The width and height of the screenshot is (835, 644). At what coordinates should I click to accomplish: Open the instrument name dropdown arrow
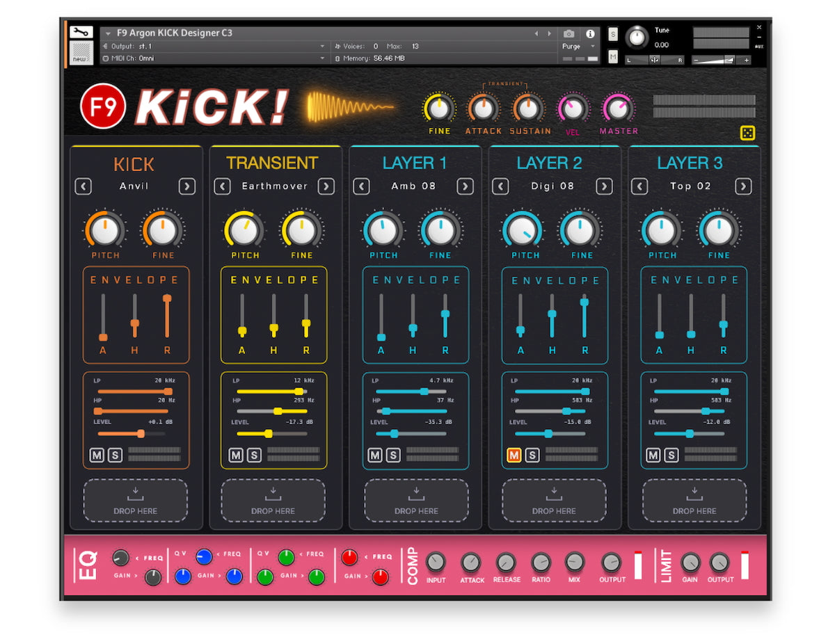point(109,33)
